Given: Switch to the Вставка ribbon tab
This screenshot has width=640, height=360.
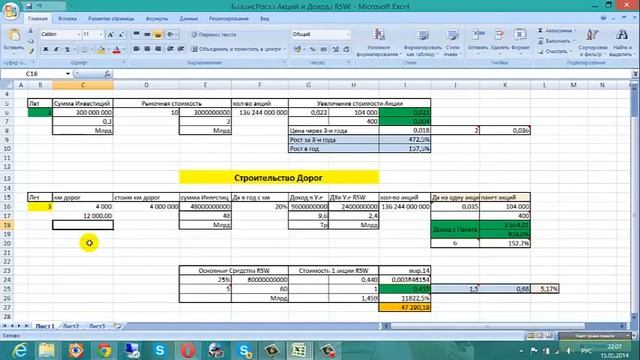Looking at the screenshot, I should (67, 19).
